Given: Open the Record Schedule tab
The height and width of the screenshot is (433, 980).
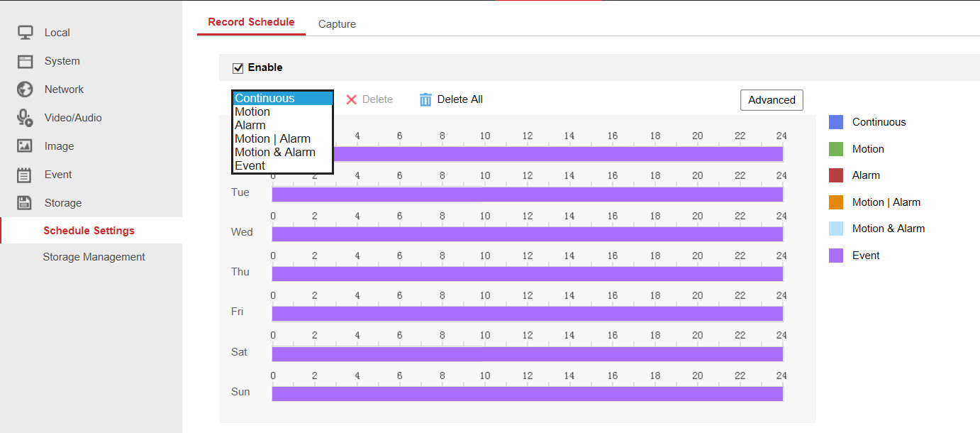Looking at the screenshot, I should coord(251,22).
